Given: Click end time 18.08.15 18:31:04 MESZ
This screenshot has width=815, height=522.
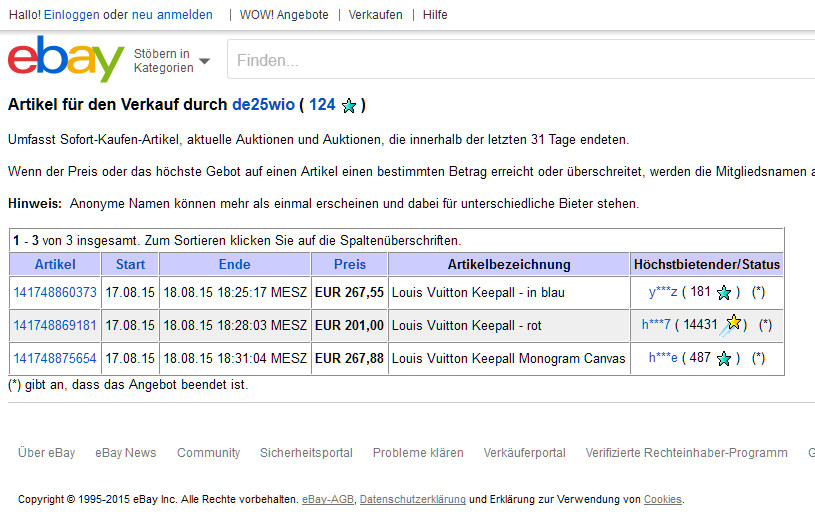Looking at the screenshot, I should [235, 358].
